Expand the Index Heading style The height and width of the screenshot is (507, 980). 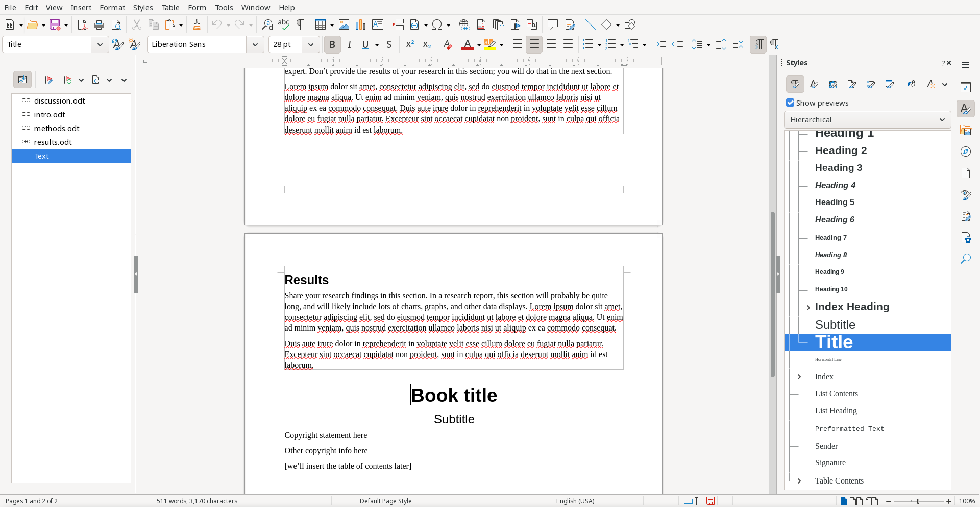tap(808, 307)
